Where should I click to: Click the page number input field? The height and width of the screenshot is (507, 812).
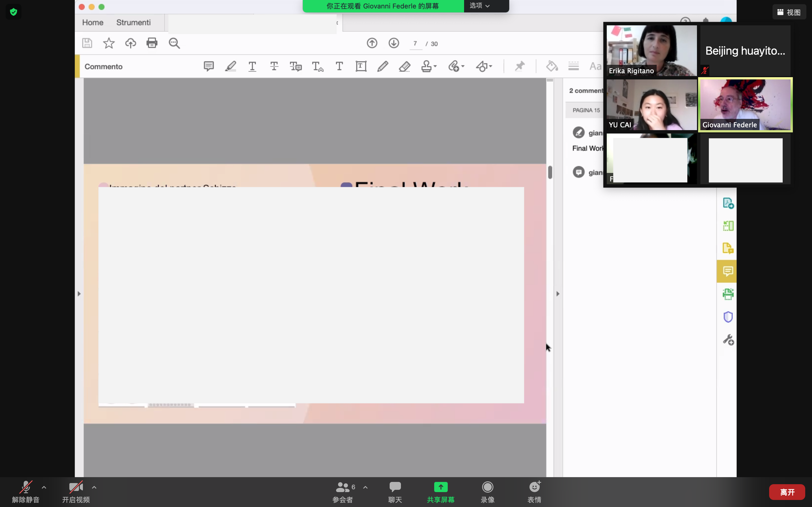tap(415, 44)
